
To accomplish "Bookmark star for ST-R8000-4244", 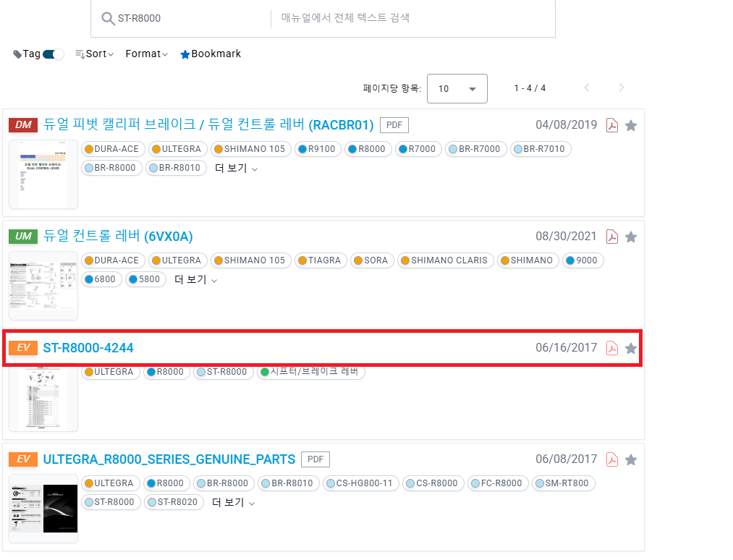I will (x=631, y=348).
